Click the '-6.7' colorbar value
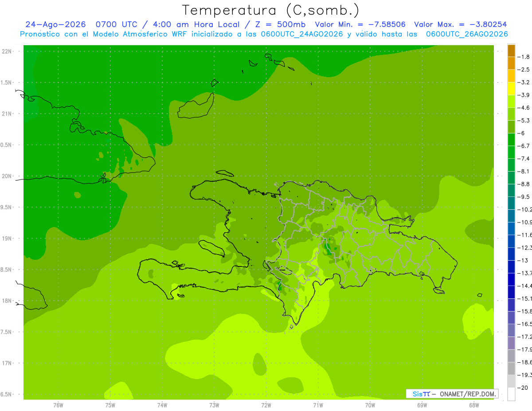The height and width of the screenshot is (411, 532). point(524,146)
